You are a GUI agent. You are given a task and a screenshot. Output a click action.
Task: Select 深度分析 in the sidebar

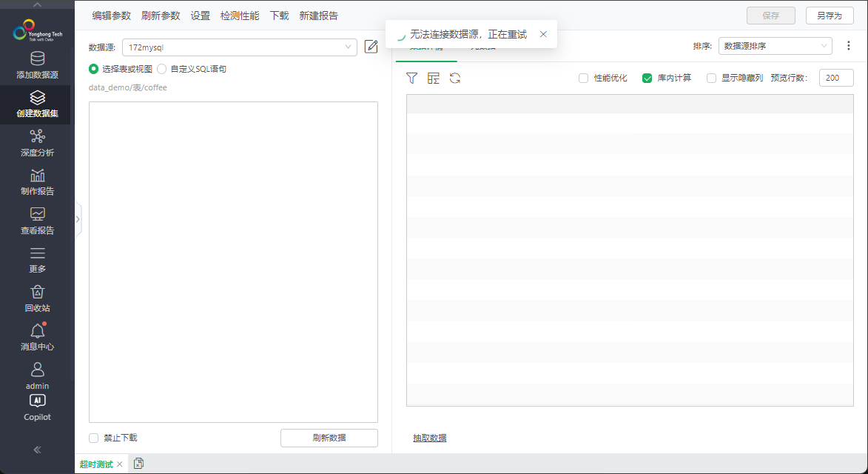pos(37,143)
